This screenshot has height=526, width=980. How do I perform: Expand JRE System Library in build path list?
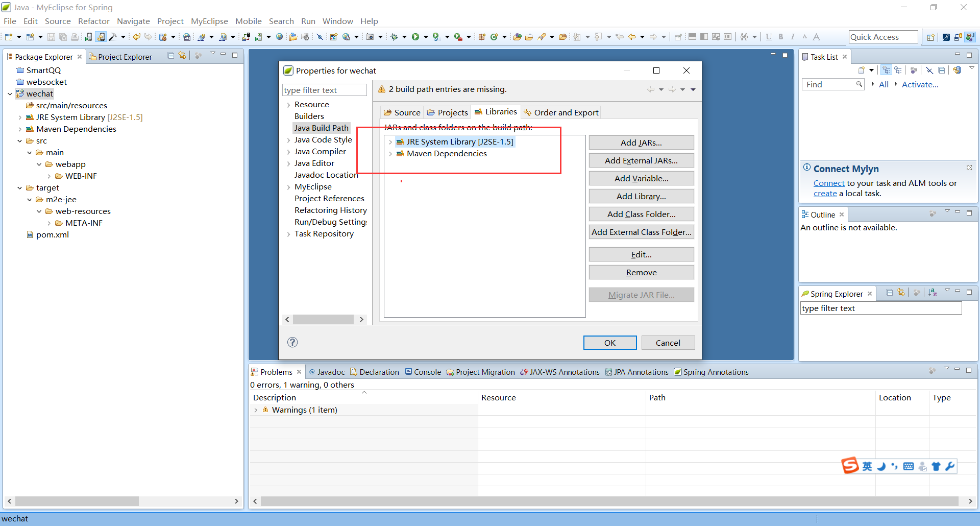tap(390, 142)
